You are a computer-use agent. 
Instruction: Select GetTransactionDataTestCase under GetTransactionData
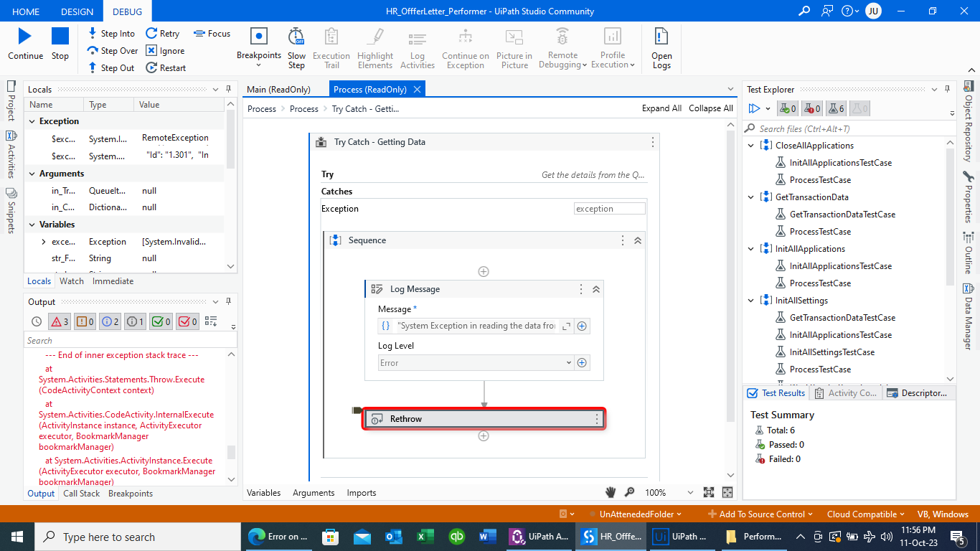coord(842,215)
